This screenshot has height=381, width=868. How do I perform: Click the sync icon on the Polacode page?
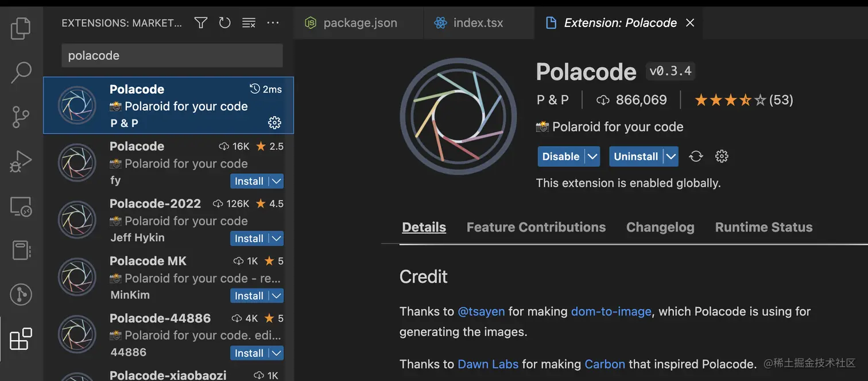click(696, 156)
